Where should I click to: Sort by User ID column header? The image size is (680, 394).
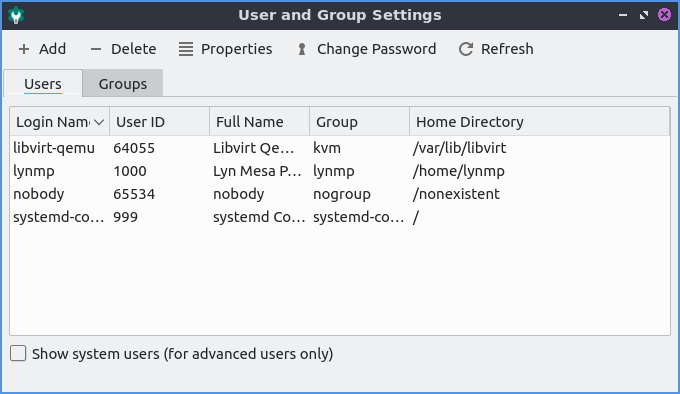click(x=159, y=122)
